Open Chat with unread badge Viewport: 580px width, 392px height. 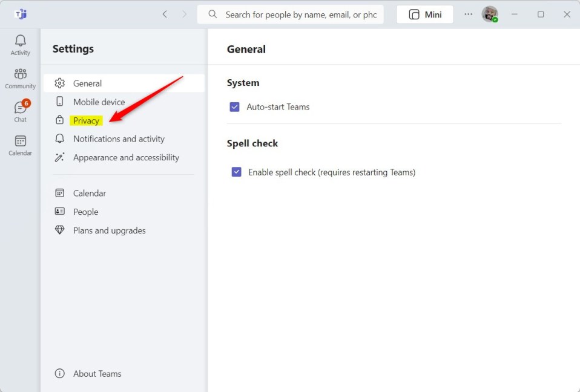pyautogui.click(x=20, y=111)
